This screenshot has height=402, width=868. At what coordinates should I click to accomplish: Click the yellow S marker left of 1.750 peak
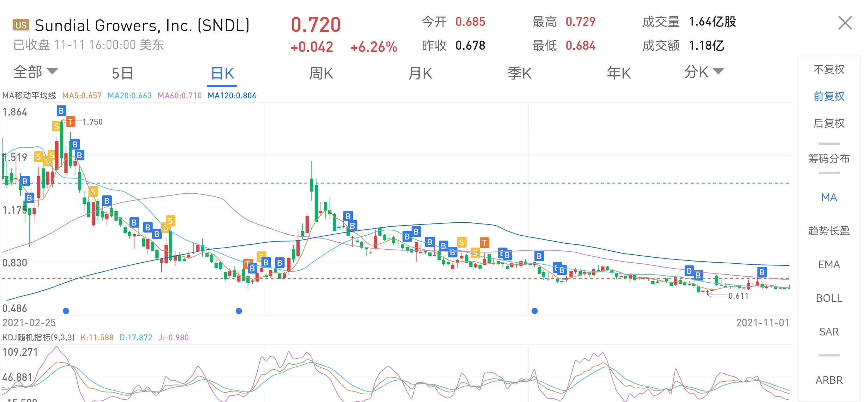(56, 126)
